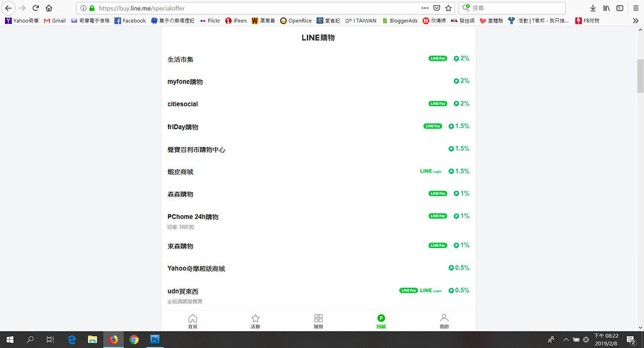Screen dimensions: 644x348
Task: Open the 生活市集 store row
Action: [x=318, y=59]
